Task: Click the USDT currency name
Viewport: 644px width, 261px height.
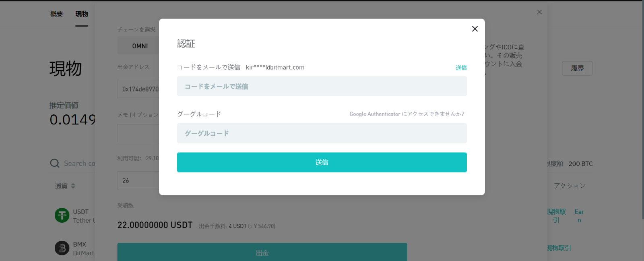Action: point(80,212)
